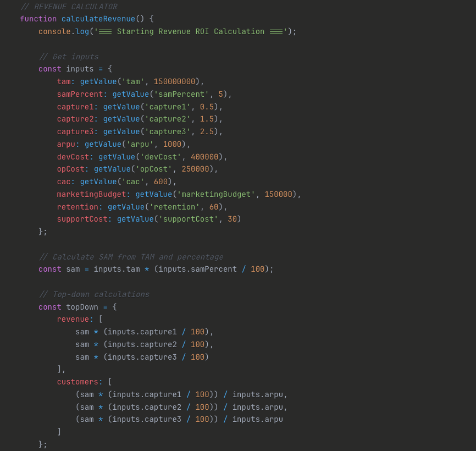This screenshot has width=476, height=451.
Task: Click 'inputs.capture2' in the revenue array
Action: tap(142, 345)
